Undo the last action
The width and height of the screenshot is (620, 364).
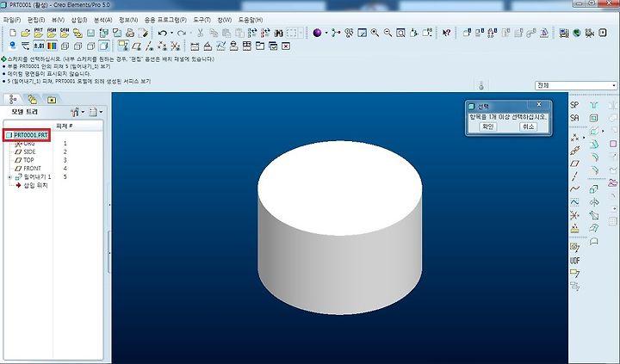pos(162,34)
